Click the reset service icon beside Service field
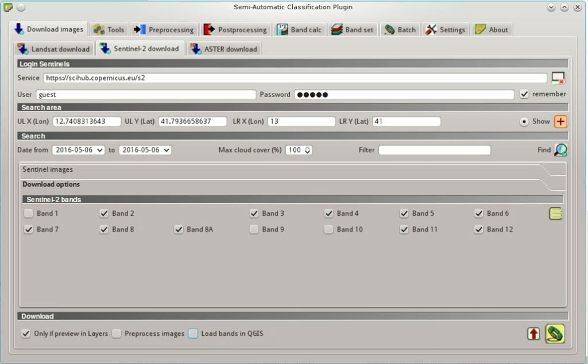 coord(558,78)
